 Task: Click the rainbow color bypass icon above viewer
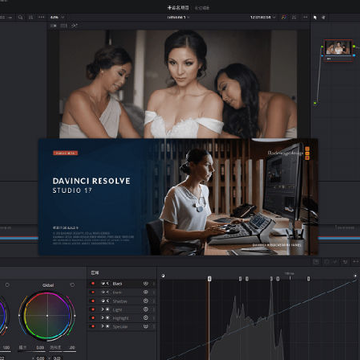(284, 17)
